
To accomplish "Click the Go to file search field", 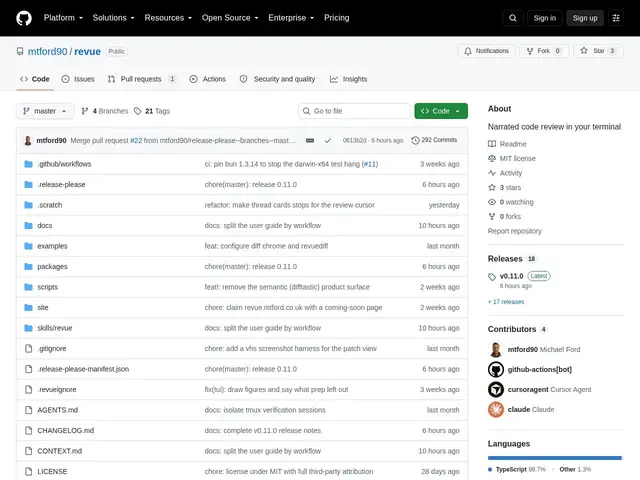I will pyautogui.click(x=354, y=111).
